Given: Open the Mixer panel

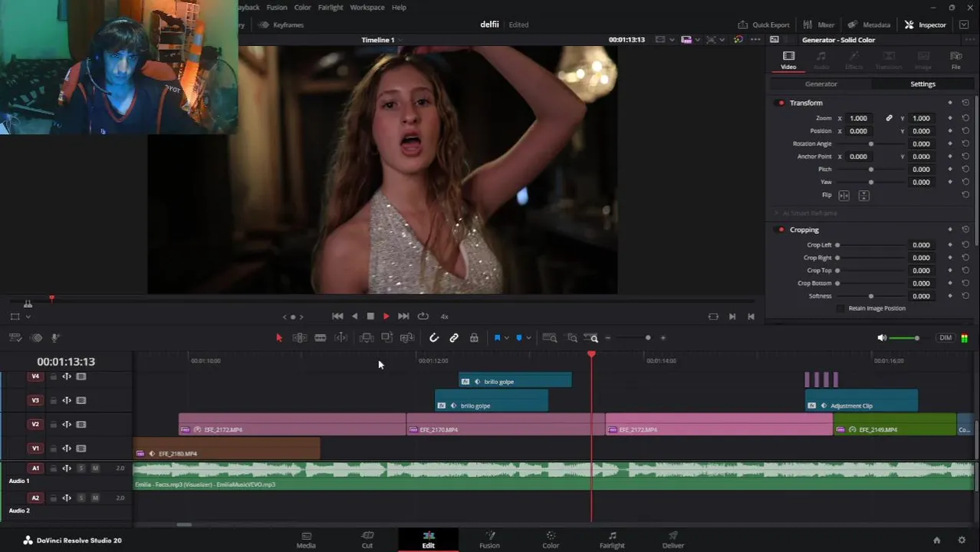Looking at the screenshot, I should tap(820, 25).
